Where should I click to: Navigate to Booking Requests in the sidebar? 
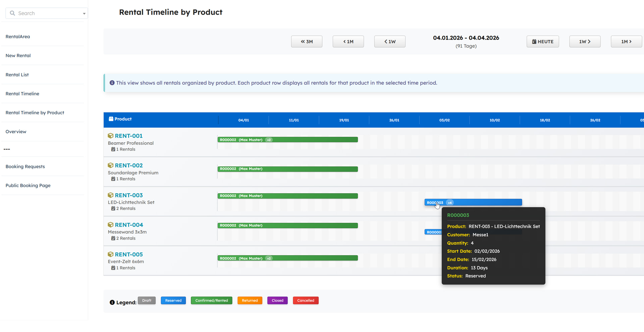(x=25, y=167)
